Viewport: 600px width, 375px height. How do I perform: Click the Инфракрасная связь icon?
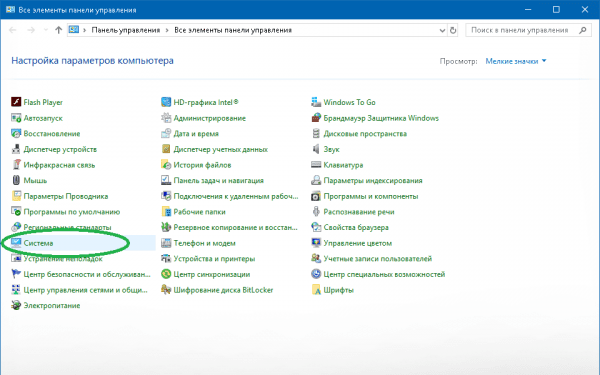16,165
